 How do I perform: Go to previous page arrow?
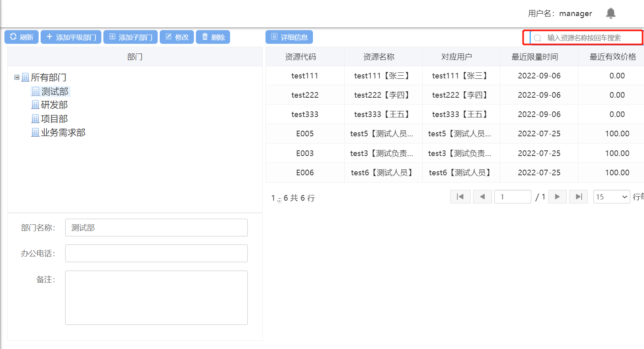pyautogui.click(x=482, y=197)
